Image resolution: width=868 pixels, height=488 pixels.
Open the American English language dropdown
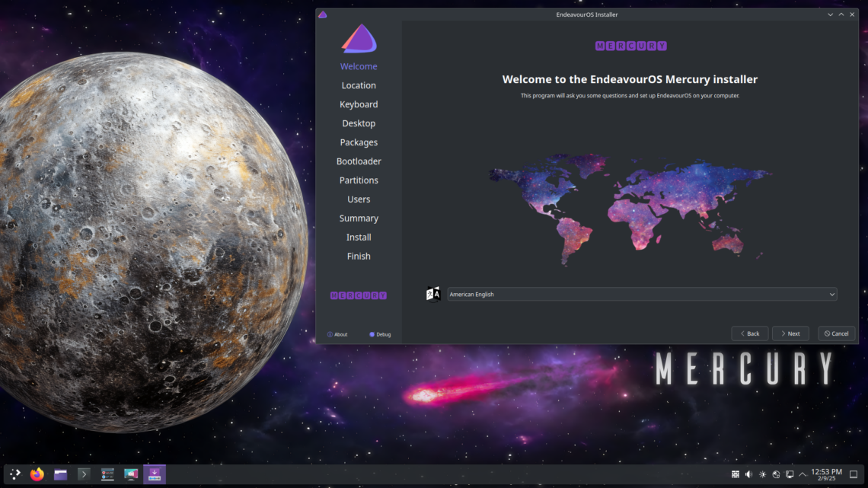tap(642, 295)
